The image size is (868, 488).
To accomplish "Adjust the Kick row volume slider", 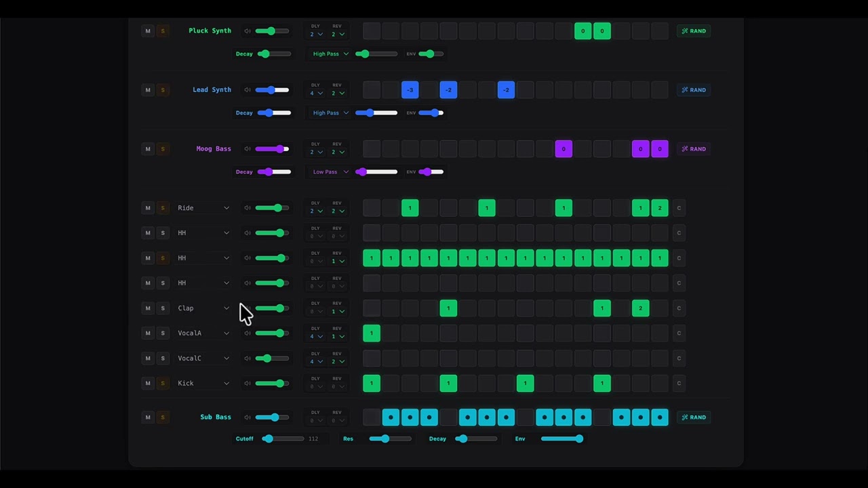I will 272,384.
